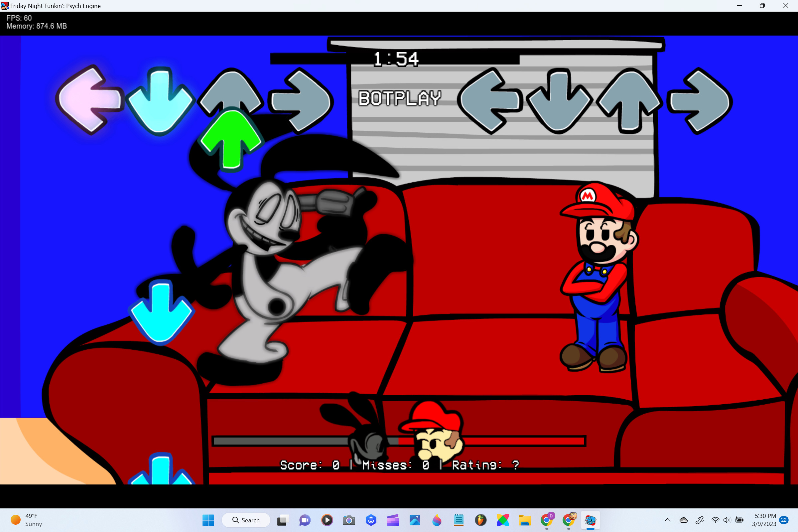
Task: Toggle the BOTPLAY mode indicator
Action: coord(400,99)
